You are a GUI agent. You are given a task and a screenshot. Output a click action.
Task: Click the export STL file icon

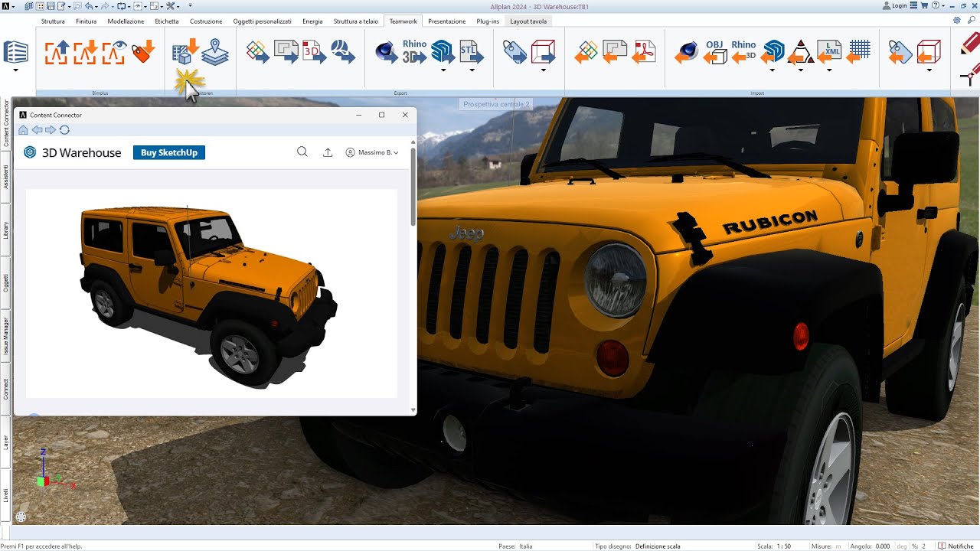(x=472, y=51)
